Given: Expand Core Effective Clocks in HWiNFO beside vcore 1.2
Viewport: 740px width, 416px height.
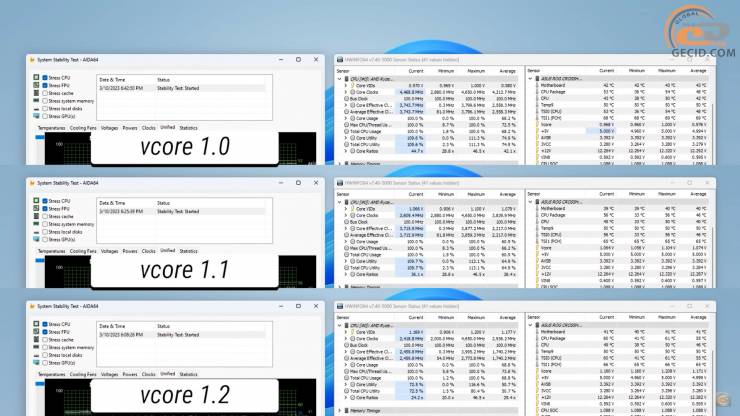Looking at the screenshot, I should (346, 351).
